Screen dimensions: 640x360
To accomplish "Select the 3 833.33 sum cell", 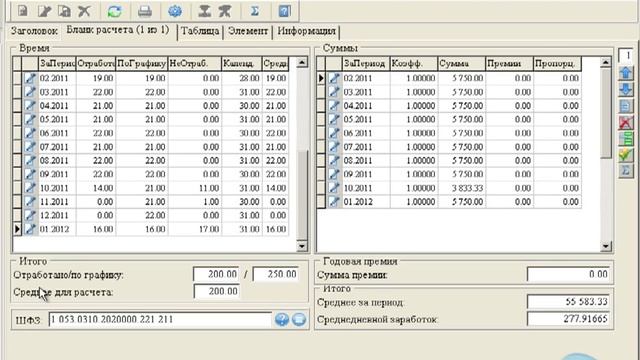I will click(462, 188).
